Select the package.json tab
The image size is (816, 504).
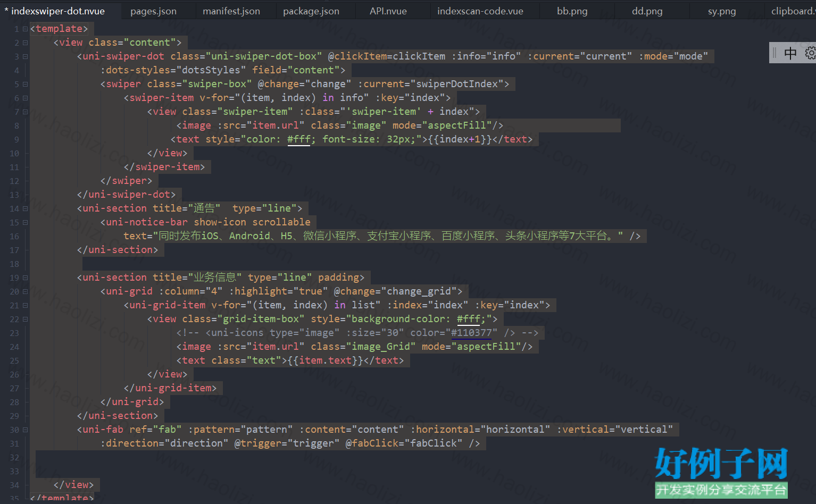click(x=311, y=11)
